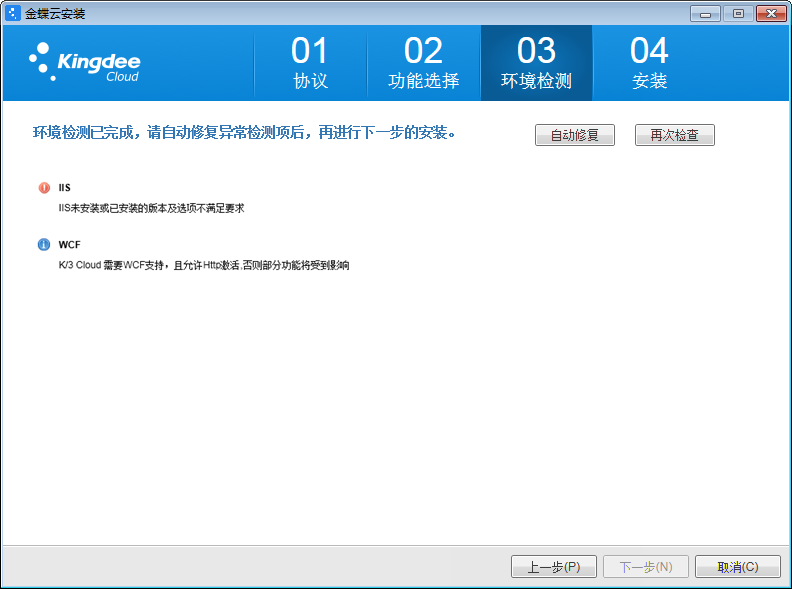Go to step 02 功能选择 tab
The width and height of the screenshot is (792, 589).
[x=424, y=63]
